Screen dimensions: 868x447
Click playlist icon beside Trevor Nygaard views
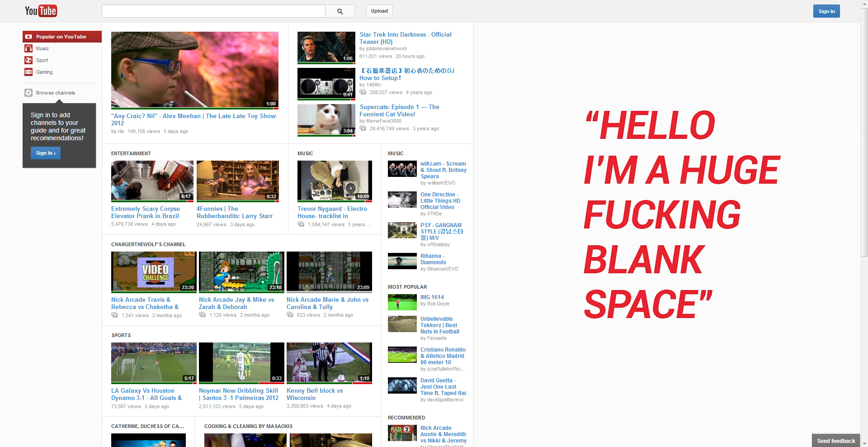(x=301, y=224)
